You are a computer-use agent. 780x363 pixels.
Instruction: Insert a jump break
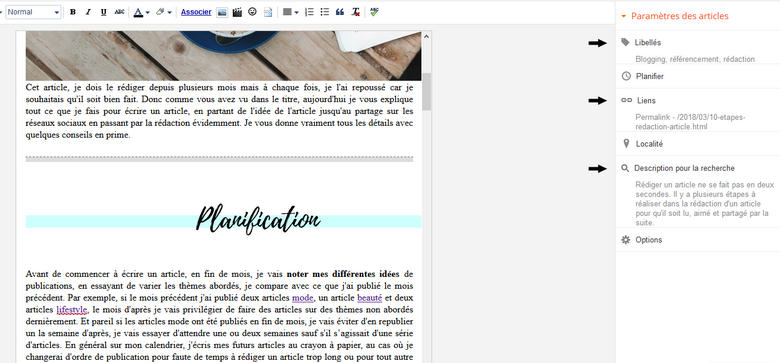(268, 12)
